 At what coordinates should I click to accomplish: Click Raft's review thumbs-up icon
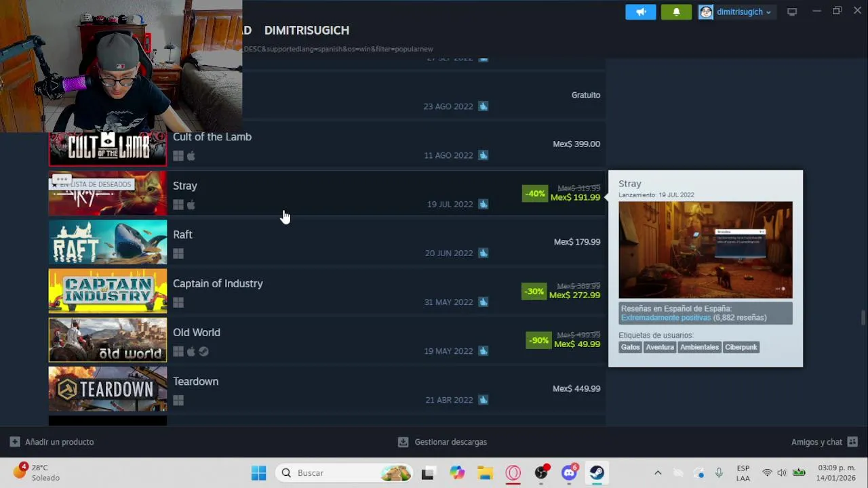(483, 253)
